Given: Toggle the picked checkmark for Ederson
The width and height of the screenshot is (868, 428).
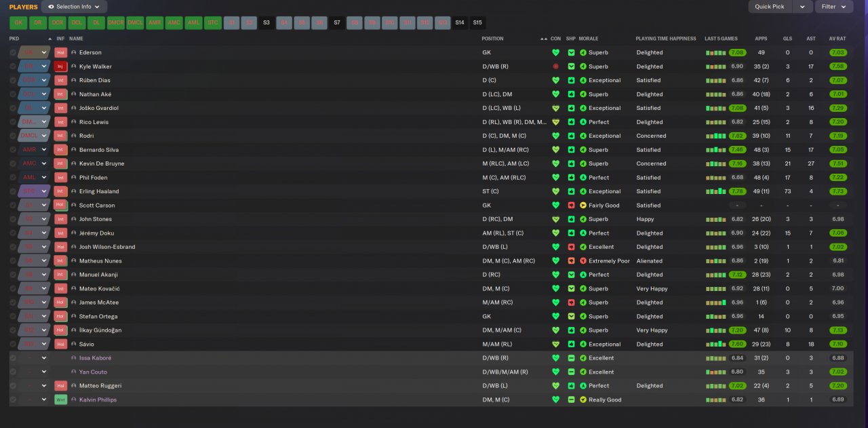Looking at the screenshot, I should click(13, 52).
